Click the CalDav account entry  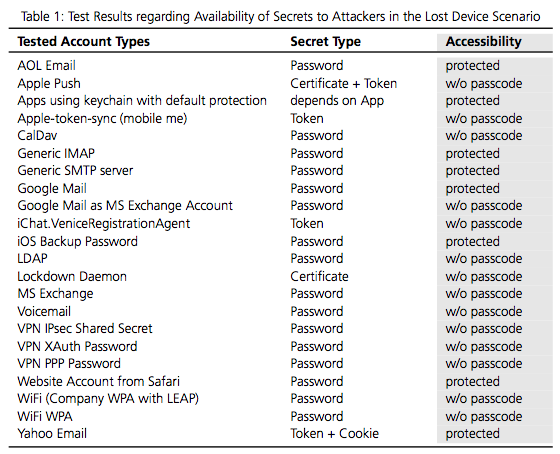pos(37,135)
